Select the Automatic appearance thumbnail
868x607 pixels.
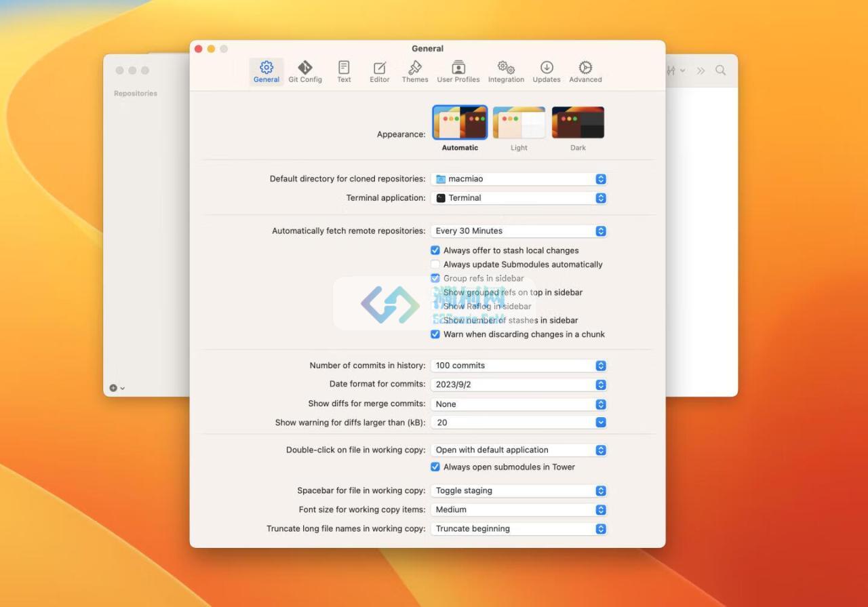[460, 122]
